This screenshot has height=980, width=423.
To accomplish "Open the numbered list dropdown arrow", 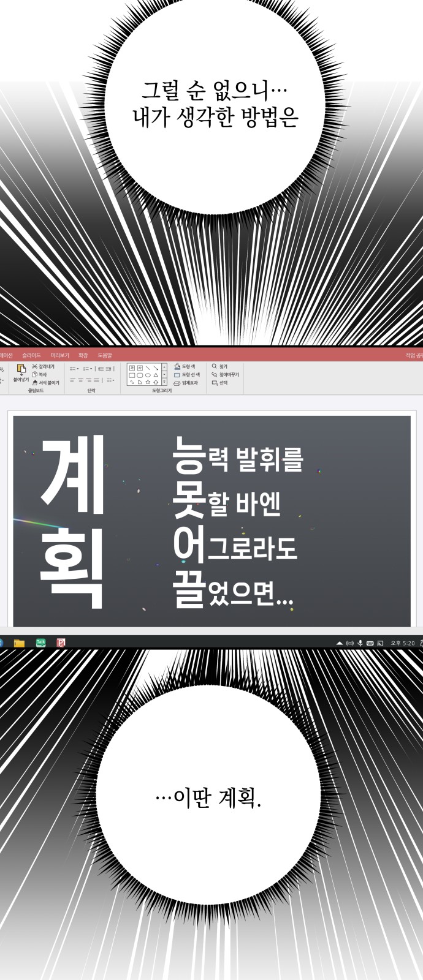I will tap(91, 369).
